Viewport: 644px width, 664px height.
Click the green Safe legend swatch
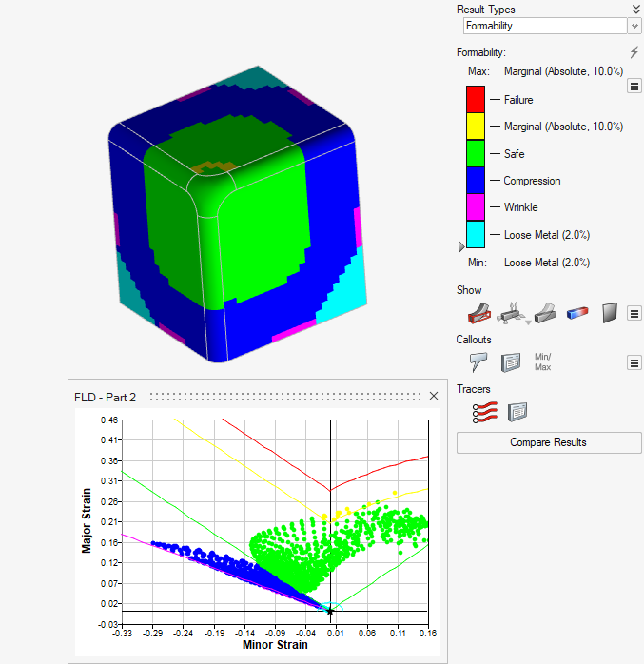[x=476, y=153]
